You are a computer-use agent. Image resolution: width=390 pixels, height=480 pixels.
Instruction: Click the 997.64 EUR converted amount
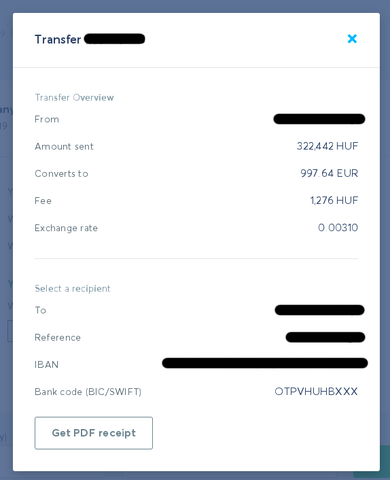329,173
